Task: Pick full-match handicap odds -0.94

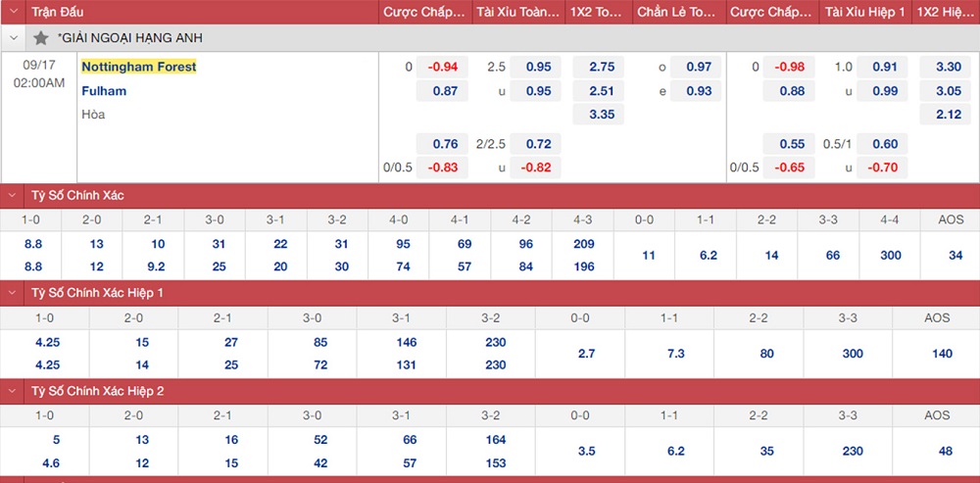Action: 443,67
